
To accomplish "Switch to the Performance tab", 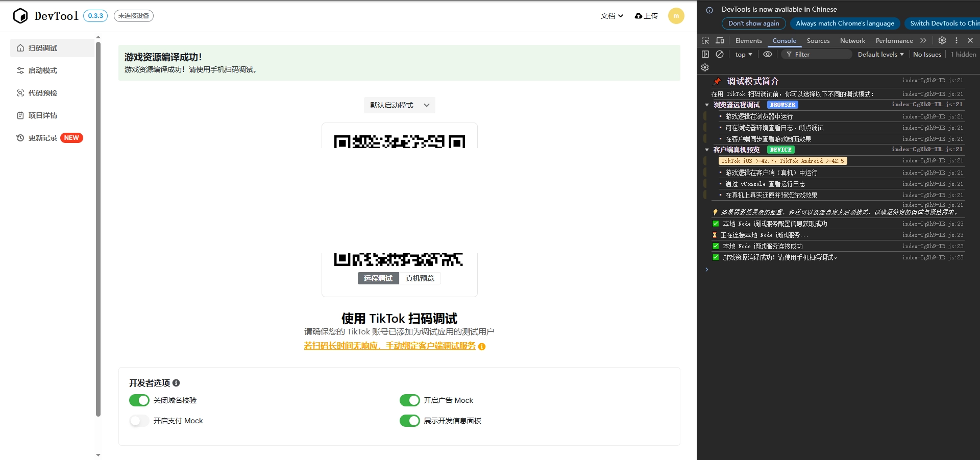I will click(x=894, y=41).
